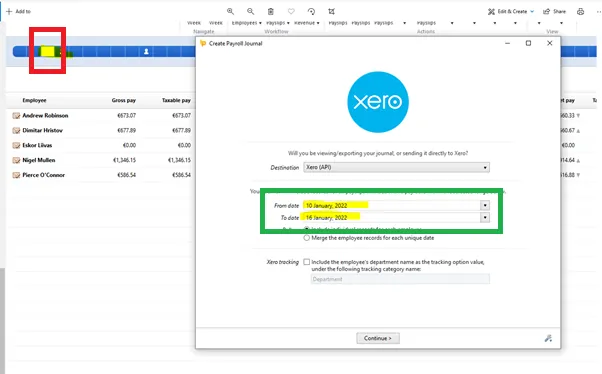Click Pierce O'Connor's payslip icon
This screenshot has height=374, width=602.
(x=16, y=175)
